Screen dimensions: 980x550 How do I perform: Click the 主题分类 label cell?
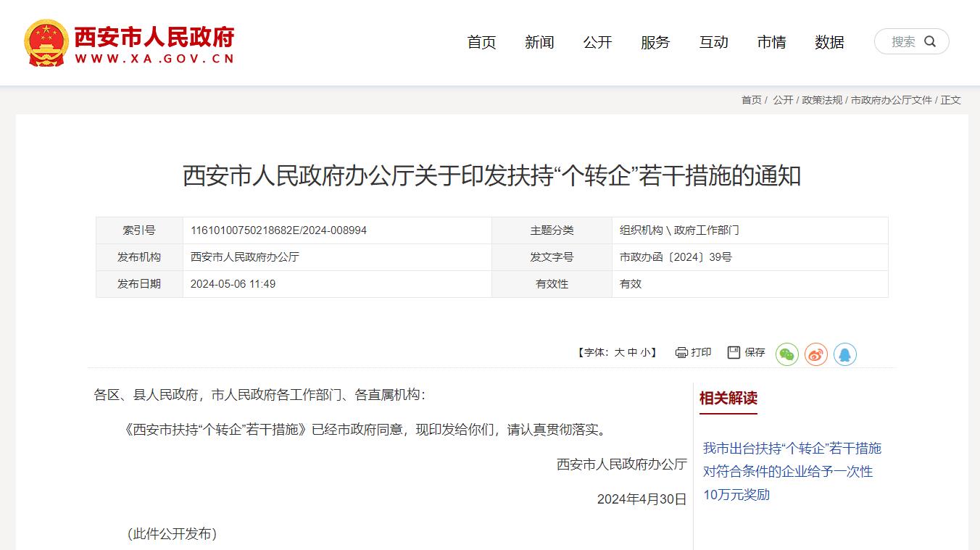coord(552,230)
